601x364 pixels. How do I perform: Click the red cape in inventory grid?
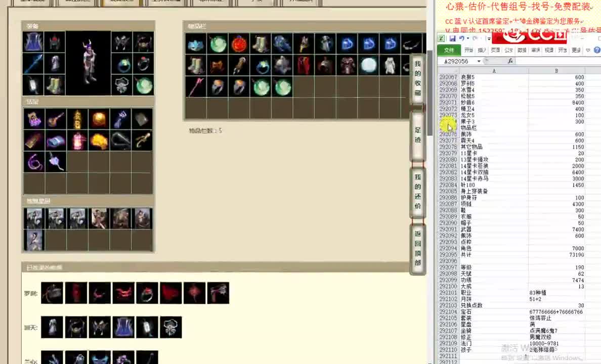click(x=305, y=66)
